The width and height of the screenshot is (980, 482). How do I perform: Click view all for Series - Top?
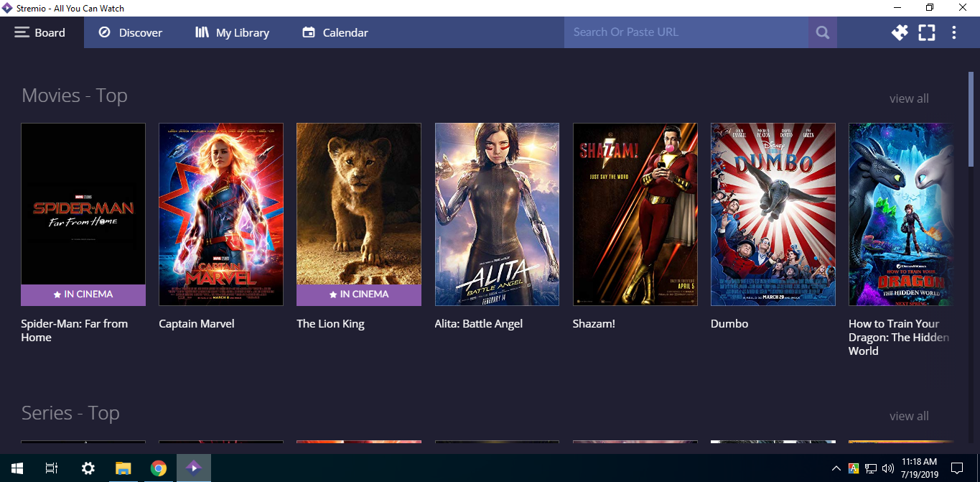point(909,416)
